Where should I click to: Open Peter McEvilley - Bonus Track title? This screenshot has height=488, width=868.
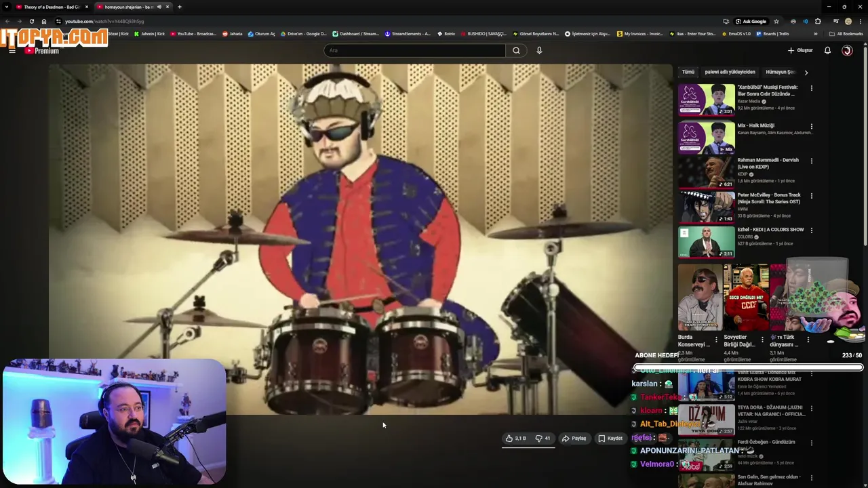click(x=769, y=198)
